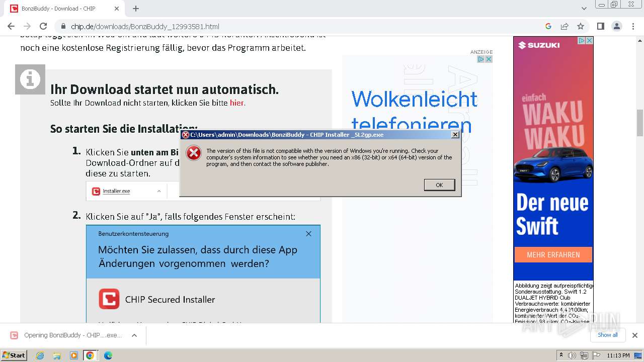The width and height of the screenshot is (644, 362).
Task: Close the Suzuki ad via X icon
Action: pos(590,40)
